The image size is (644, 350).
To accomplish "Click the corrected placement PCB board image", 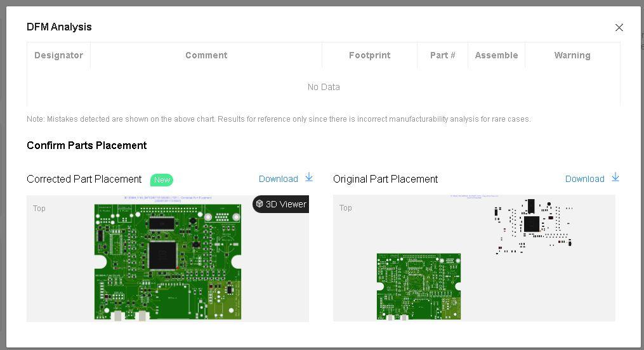I will coord(168,261).
